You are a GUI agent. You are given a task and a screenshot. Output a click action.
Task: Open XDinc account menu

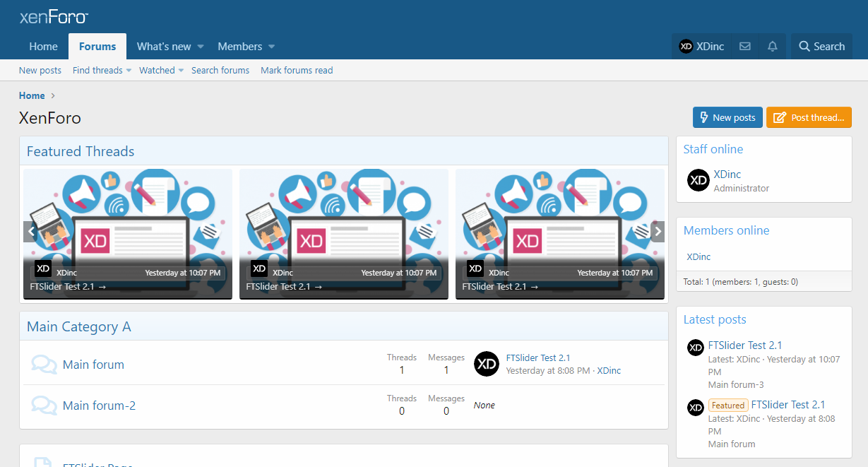pos(701,47)
